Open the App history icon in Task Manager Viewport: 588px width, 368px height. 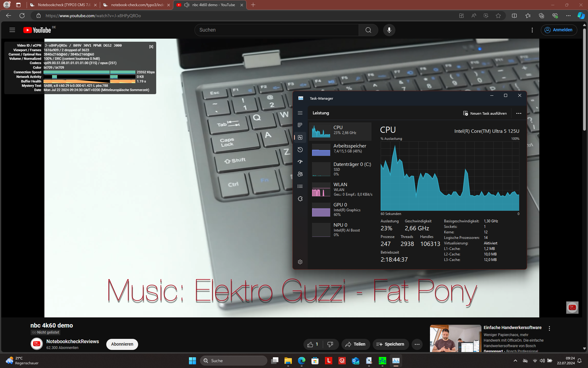click(x=300, y=150)
